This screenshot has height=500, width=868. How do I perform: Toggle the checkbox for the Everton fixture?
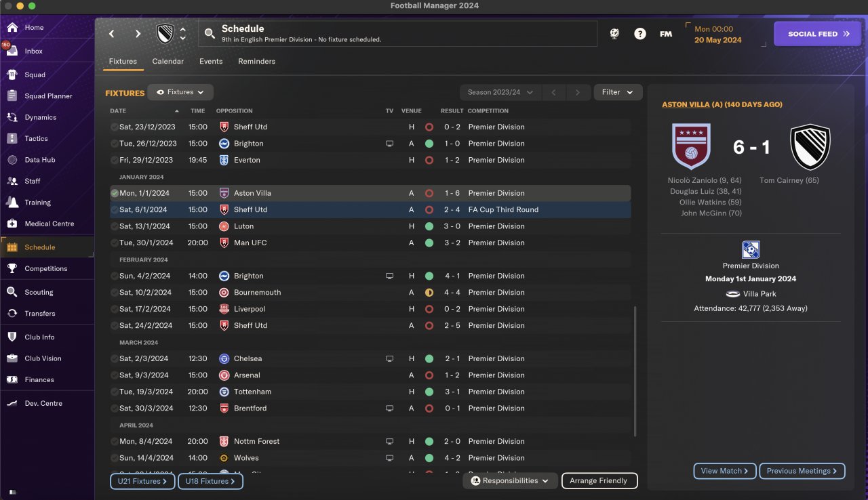click(x=114, y=160)
